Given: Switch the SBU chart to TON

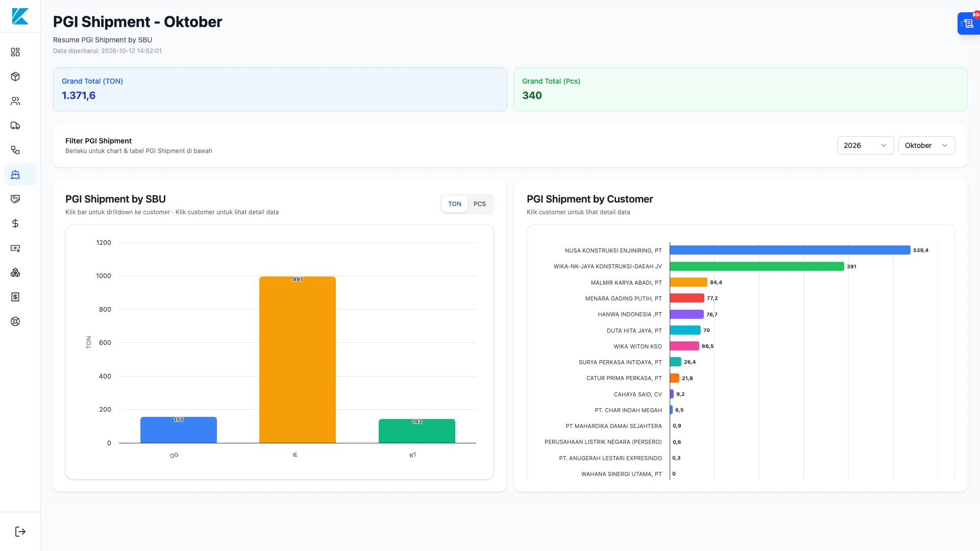Looking at the screenshot, I should pos(454,204).
